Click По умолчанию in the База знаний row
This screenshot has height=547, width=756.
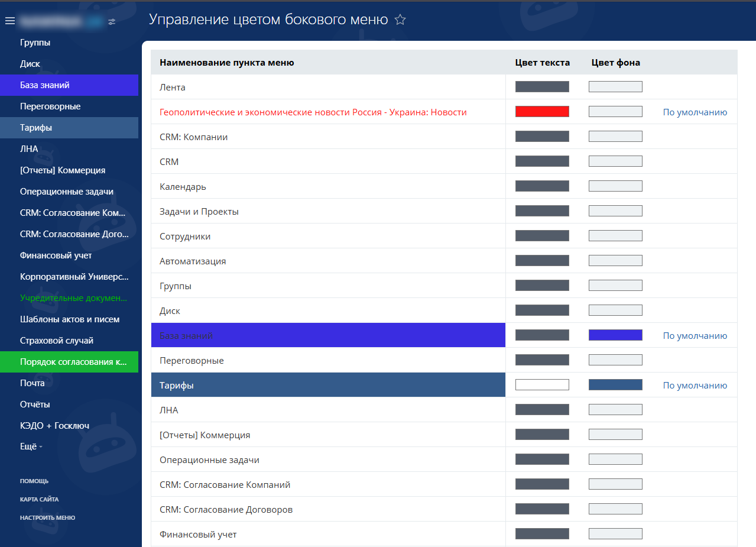tap(695, 336)
